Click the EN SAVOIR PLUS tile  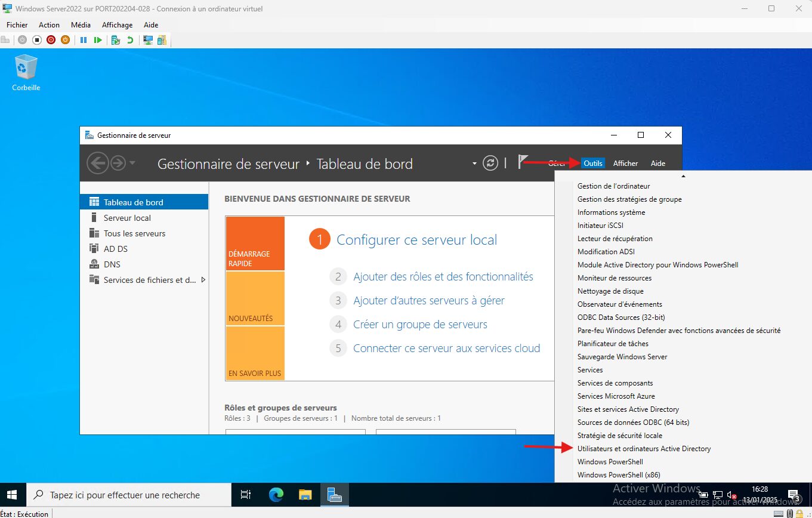(x=255, y=353)
